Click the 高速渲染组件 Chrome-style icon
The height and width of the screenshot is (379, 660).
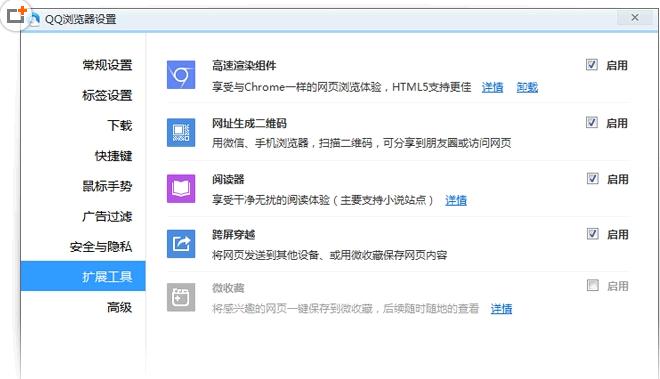click(181, 75)
